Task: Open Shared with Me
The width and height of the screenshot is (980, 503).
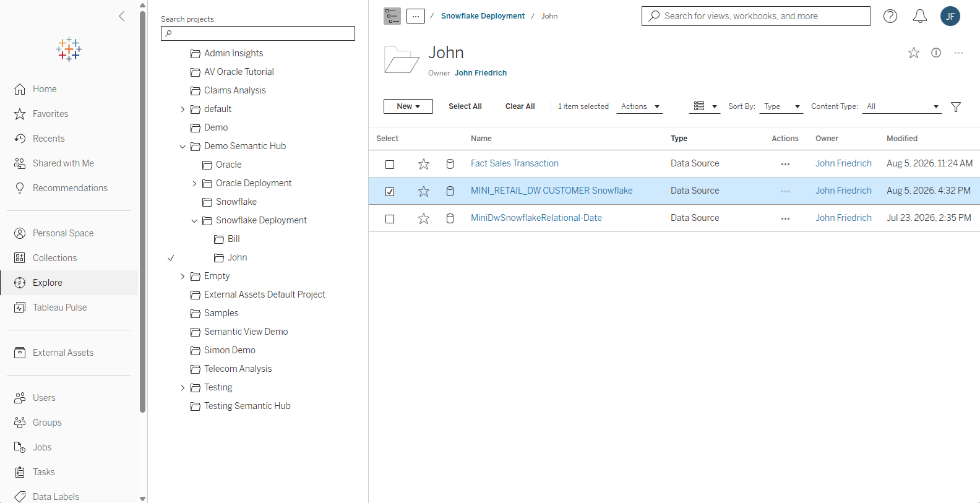Action: click(64, 163)
